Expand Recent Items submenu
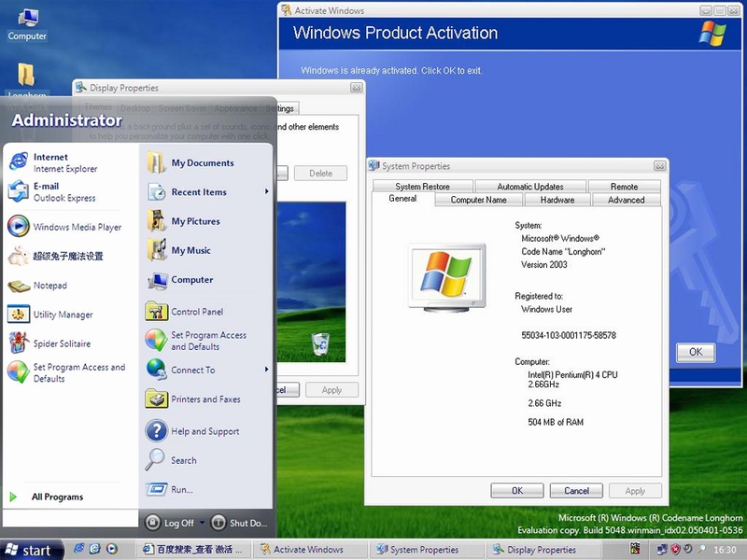 pyautogui.click(x=267, y=191)
